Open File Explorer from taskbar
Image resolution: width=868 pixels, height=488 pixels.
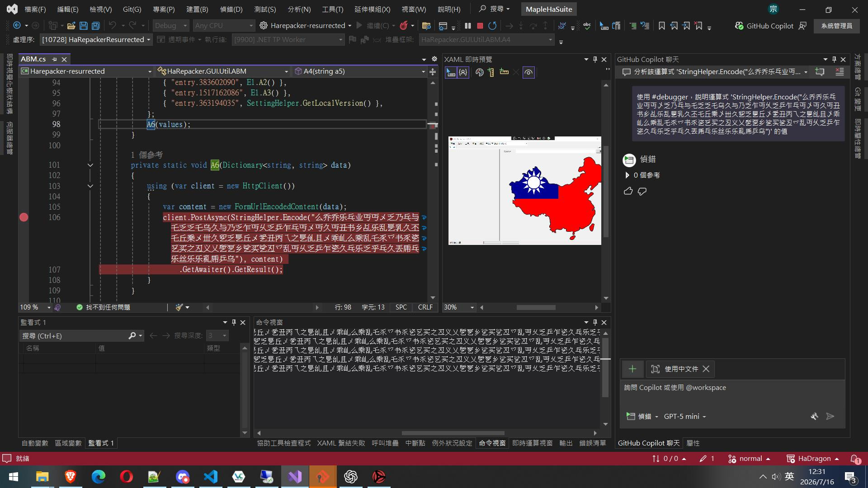click(x=42, y=477)
